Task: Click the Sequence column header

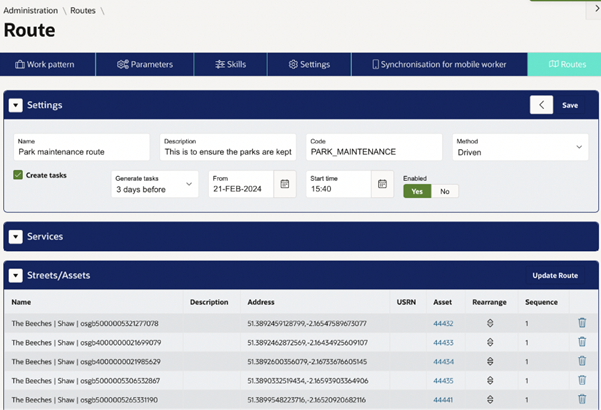Action: (541, 302)
